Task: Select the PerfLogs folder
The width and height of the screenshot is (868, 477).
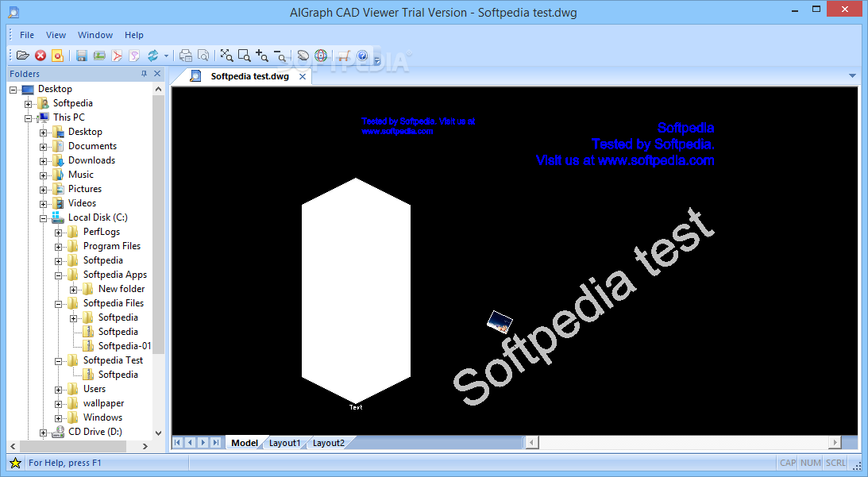Action: pyautogui.click(x=102, y=232)
